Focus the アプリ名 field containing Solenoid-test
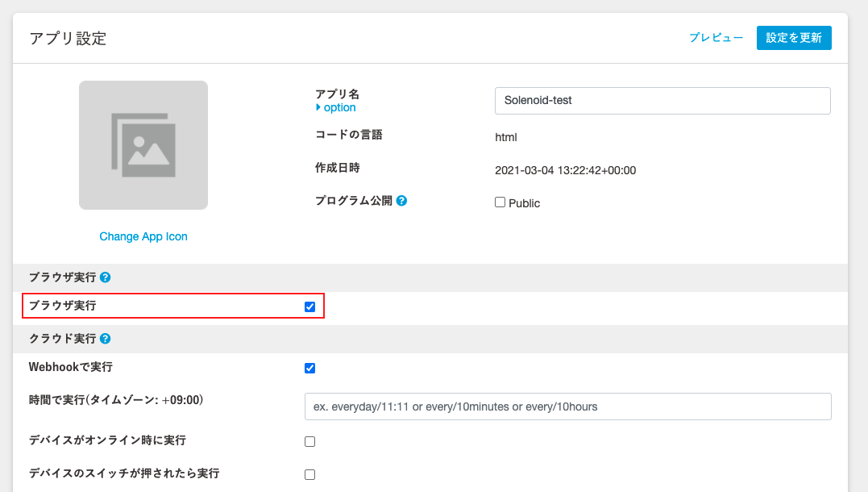Image resolution: width=868 pixels, height=492 pixels. pos(662,101)
